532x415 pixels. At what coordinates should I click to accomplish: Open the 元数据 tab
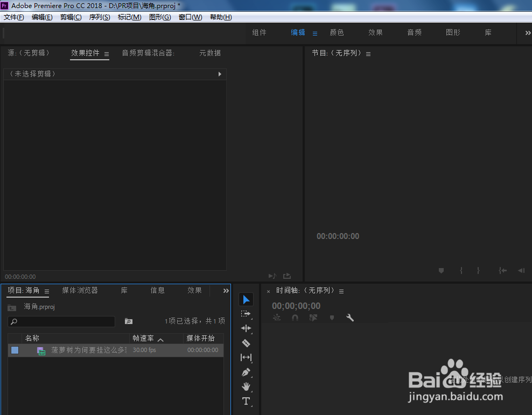(210, 53)
